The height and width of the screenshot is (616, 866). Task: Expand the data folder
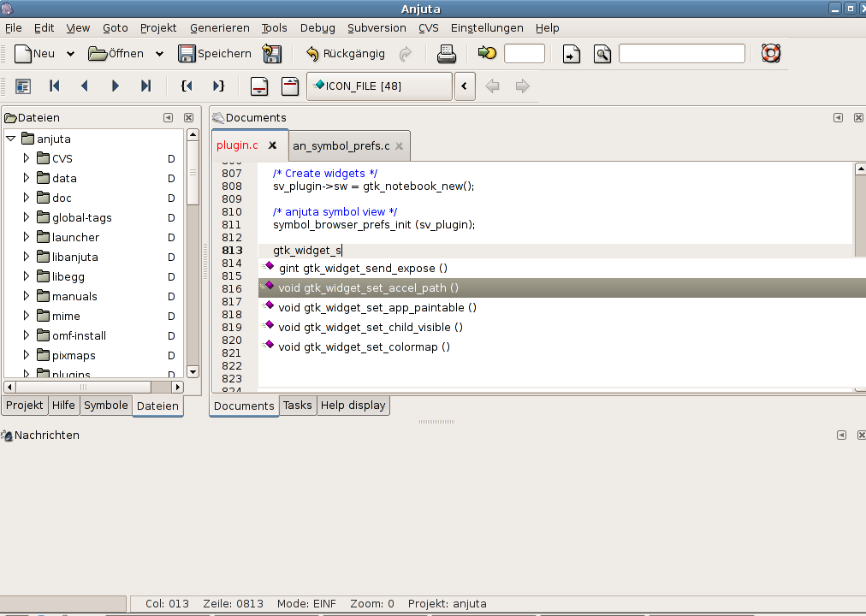pyautogui.click(x=26, y=178)
